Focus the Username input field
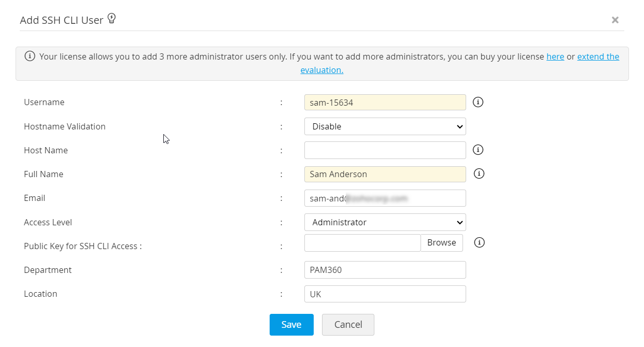Image resolution: width=644 pixels, height=347 pixels. point(385,103)
